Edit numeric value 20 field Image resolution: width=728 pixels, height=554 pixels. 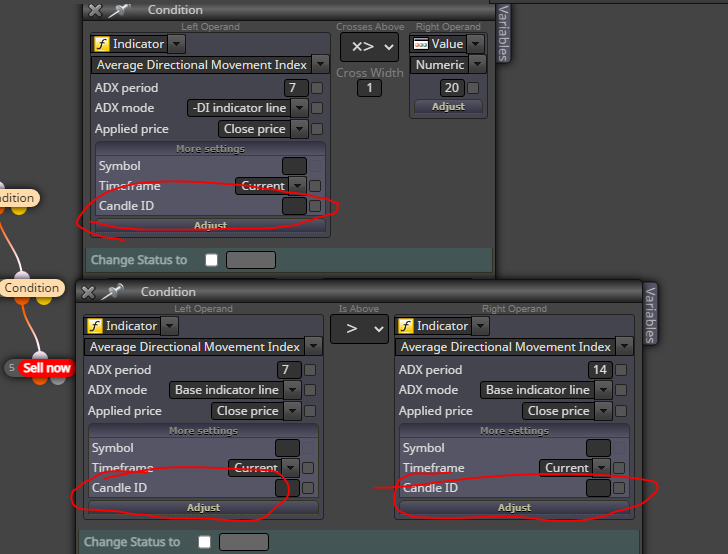(451, 88)
